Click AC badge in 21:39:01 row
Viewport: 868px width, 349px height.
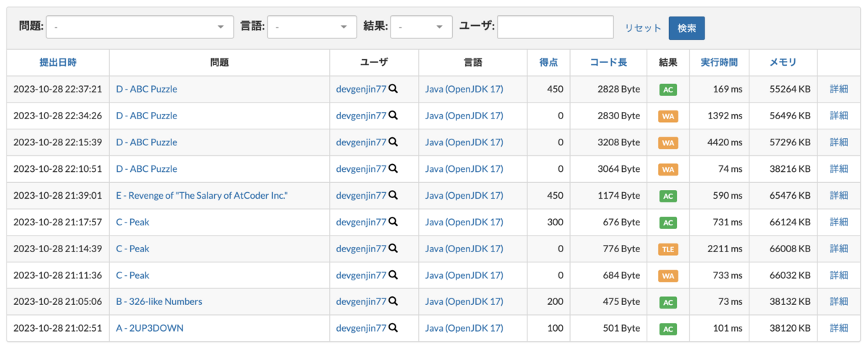tap(668, 196)
